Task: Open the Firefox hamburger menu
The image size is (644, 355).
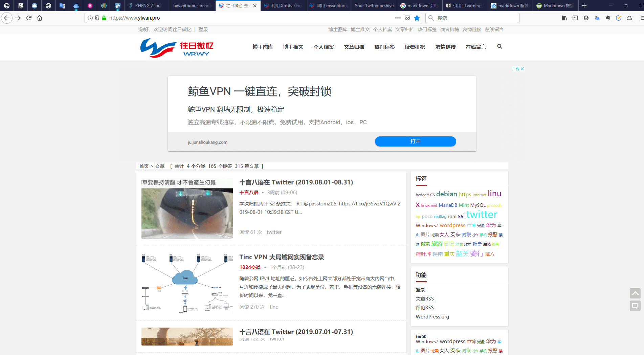Action: point(642,18)
